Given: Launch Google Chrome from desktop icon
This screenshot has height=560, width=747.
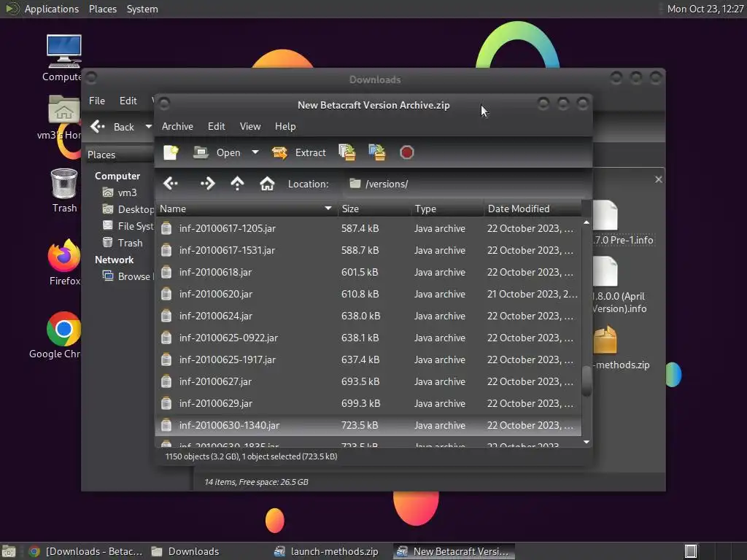Looking at the screenshot, I should [x=64, y=329].
